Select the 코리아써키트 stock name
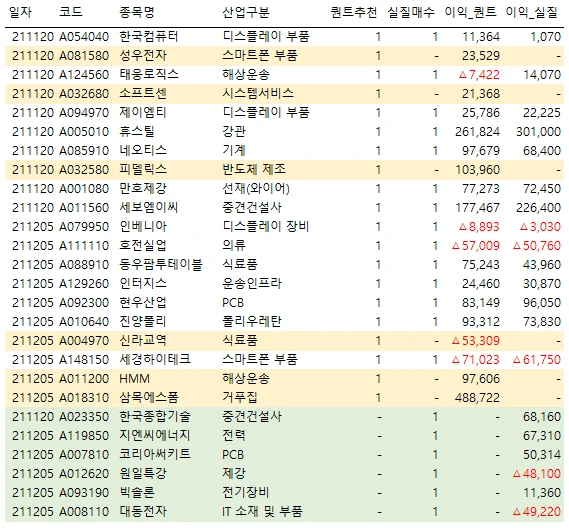 pos(155,454)
